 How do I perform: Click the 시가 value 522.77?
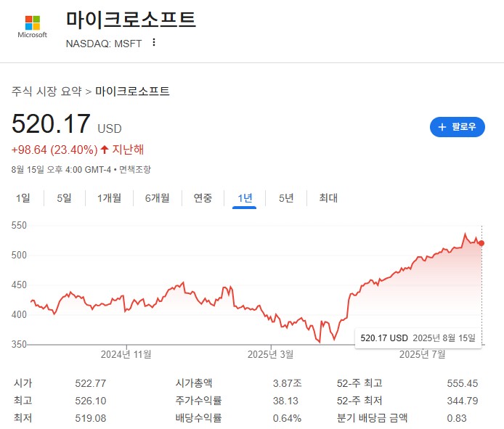point(91,383)
